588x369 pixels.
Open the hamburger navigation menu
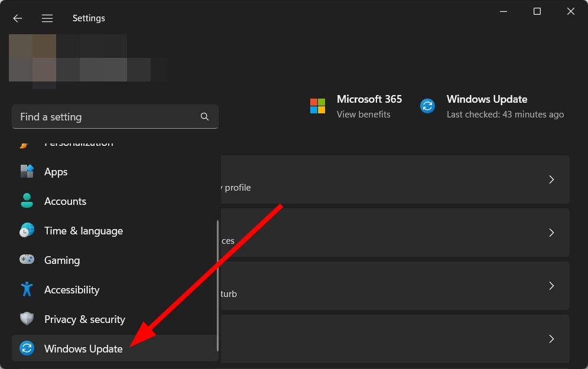(x=47, y=18)
